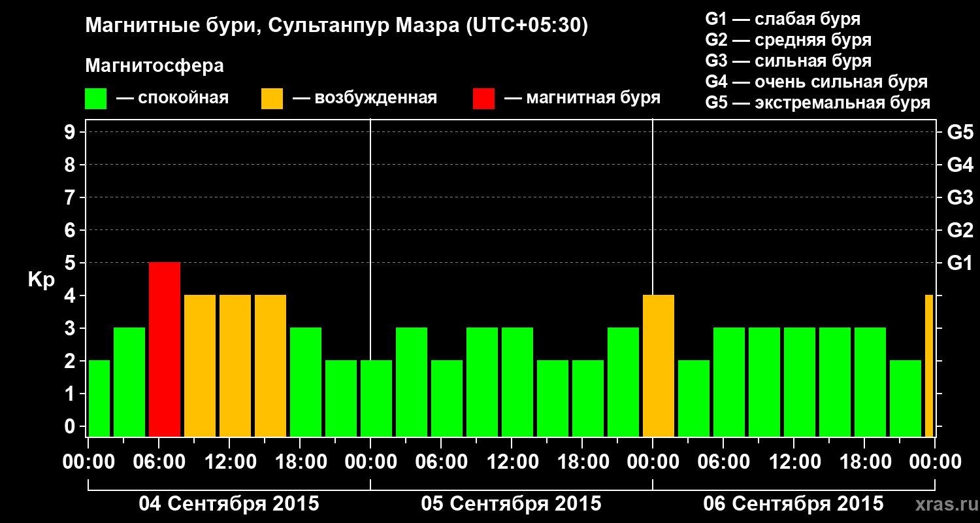Click 'G3 — сильная буря' description

pyautogui.click(x=789, y=61)
